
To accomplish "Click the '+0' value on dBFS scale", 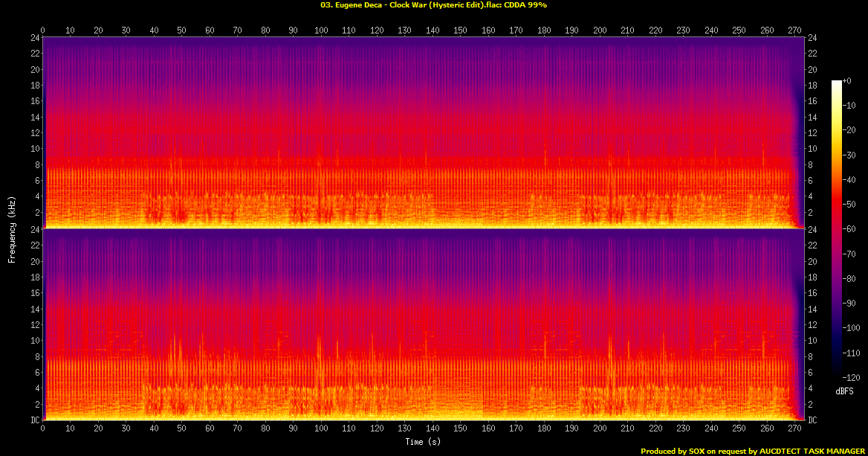I will [847, 81].
